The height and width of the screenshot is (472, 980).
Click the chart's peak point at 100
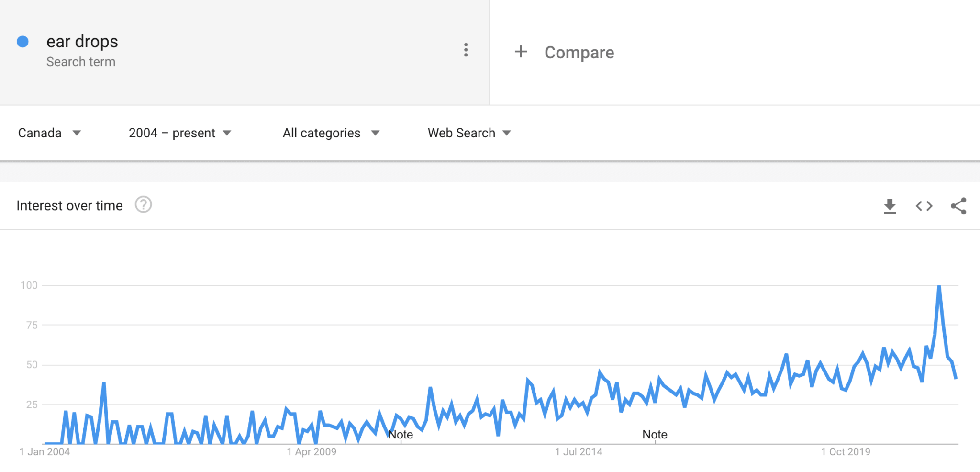click(939, 286)
